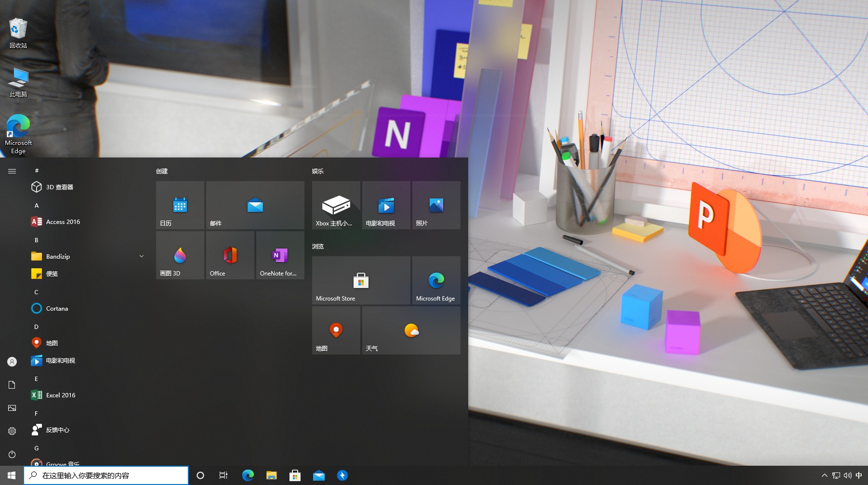Click the taskbar search box
Viewport: 868px width, 485px height.
pyautogui.click(x=106, y=475)
